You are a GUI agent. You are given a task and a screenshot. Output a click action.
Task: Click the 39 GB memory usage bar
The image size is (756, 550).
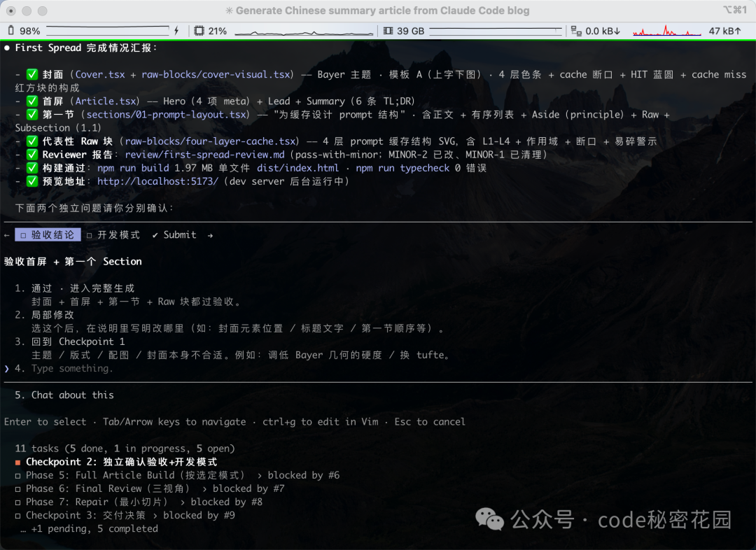[496, 31]
